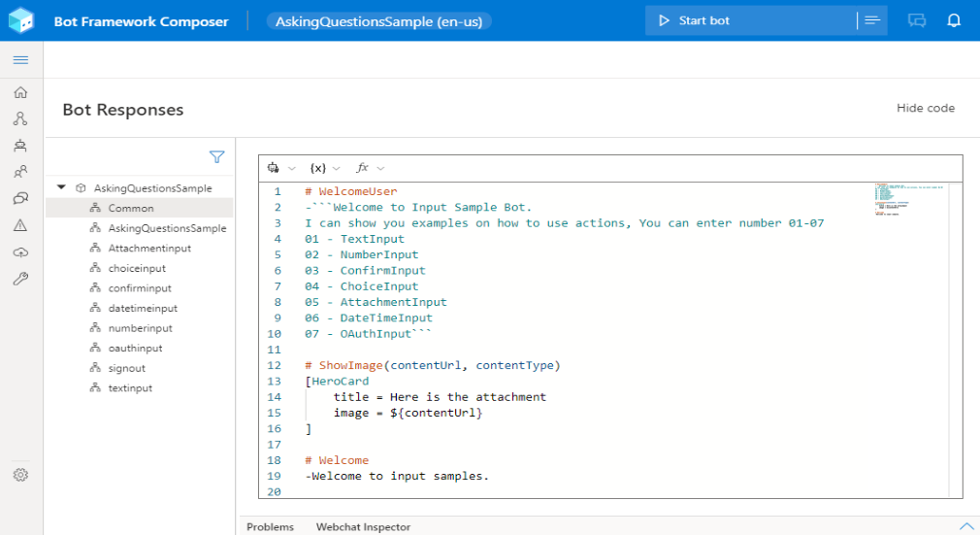Viewport: 980px width, 535px height.
Task: Open the template reference toolbar dropdown
Action: pos(280,168)
